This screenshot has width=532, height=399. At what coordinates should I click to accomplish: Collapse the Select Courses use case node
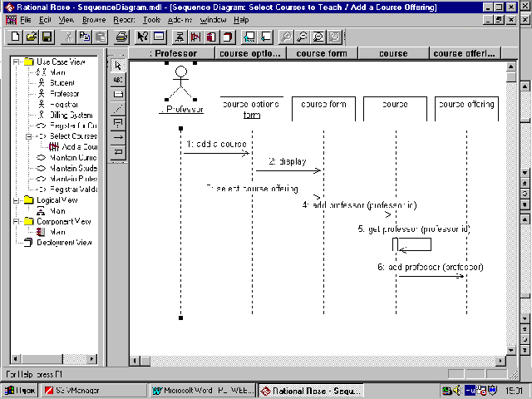click(x=29, y=136)
